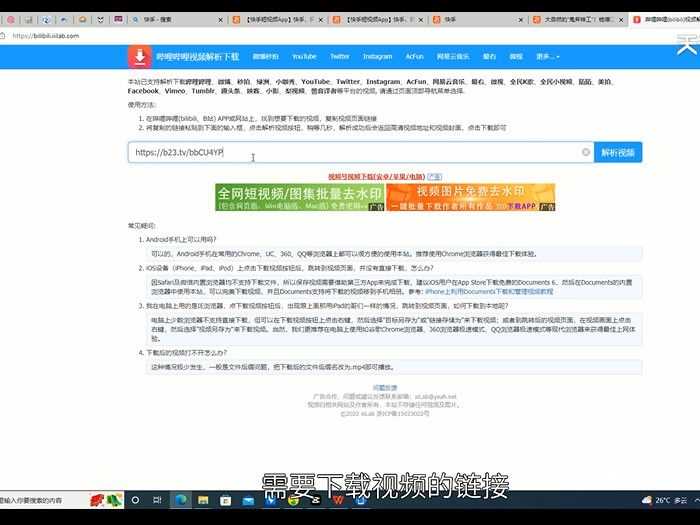Expand the 更多 dropdown in navbar
The width and height of the screenshot is (700, 525).
548,57
